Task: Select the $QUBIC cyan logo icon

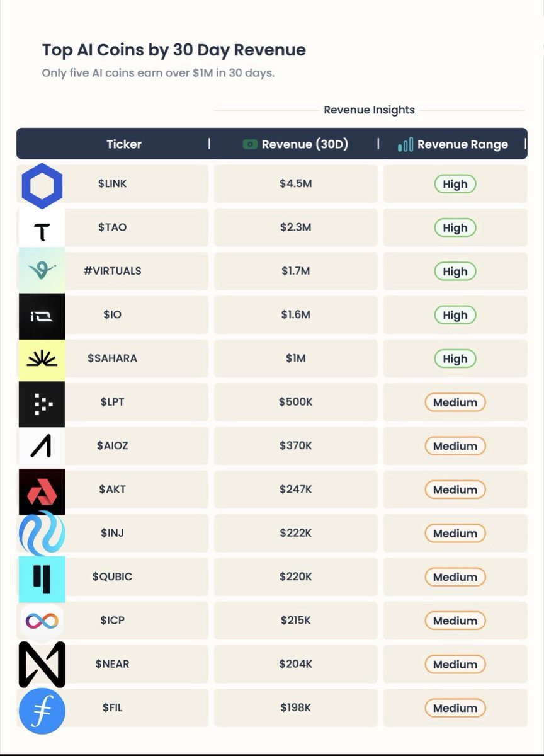Action: pyautogui.click(x=42, y=579)
